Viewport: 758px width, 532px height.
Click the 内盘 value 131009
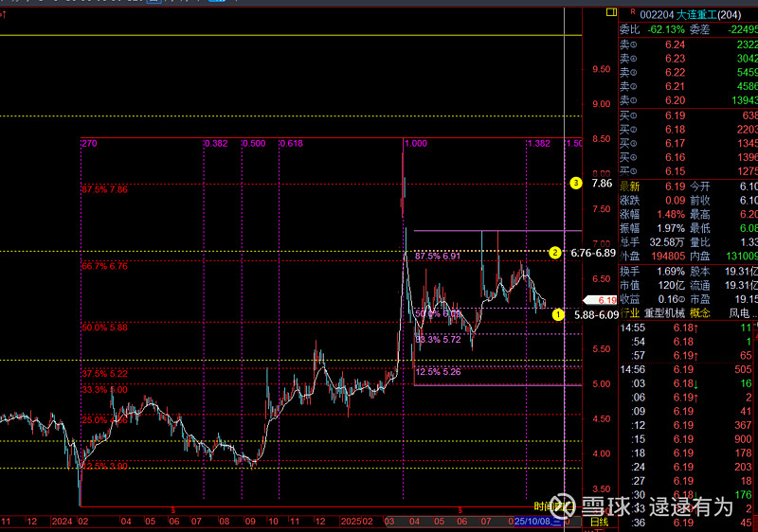(x=742, y=257)
